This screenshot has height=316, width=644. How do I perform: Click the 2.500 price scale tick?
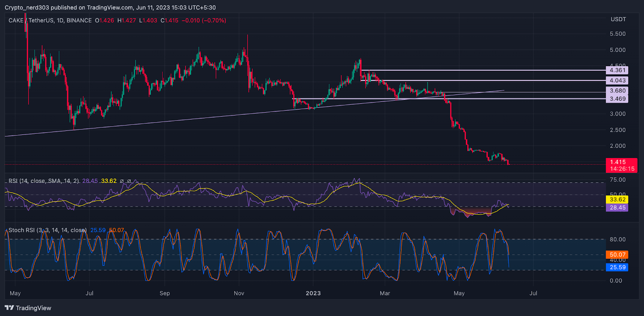pos(618,130)
